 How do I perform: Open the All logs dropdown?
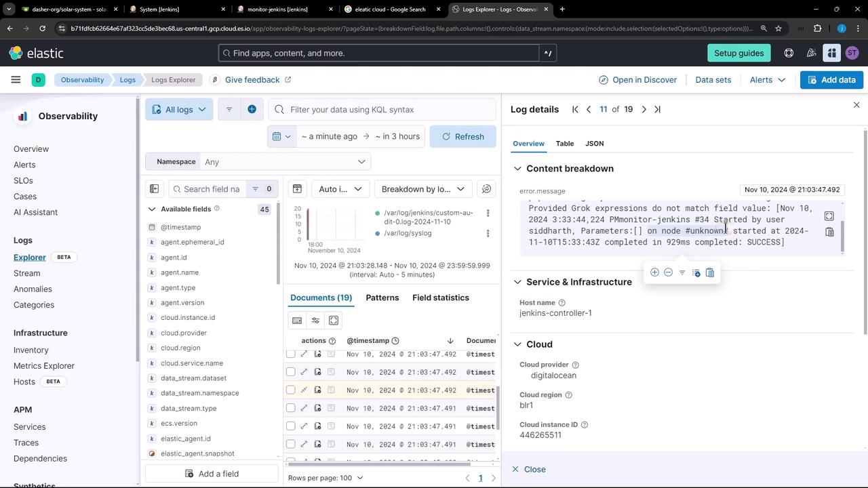pyautogui.click(x=179, y=109)
